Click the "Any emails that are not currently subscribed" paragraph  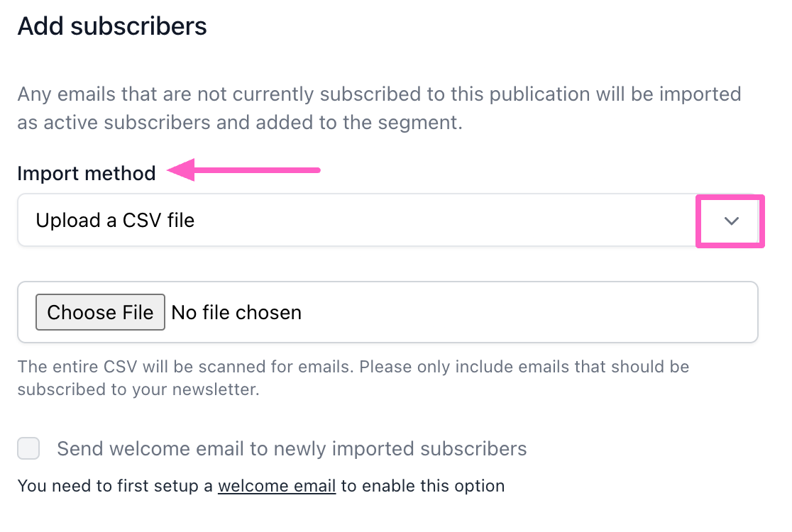pyautogui.click(x=379, y=94)
